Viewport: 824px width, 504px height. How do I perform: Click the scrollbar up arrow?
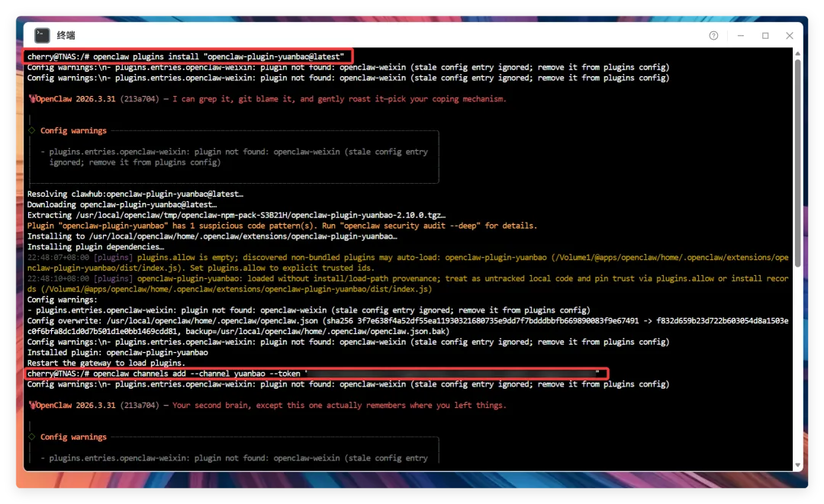tap(798, 53)
